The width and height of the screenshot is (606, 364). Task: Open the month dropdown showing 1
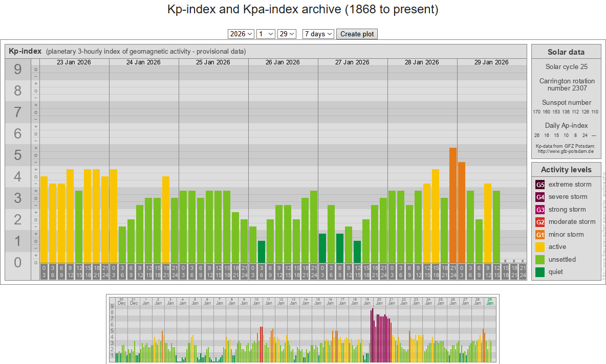coord(266,34)
